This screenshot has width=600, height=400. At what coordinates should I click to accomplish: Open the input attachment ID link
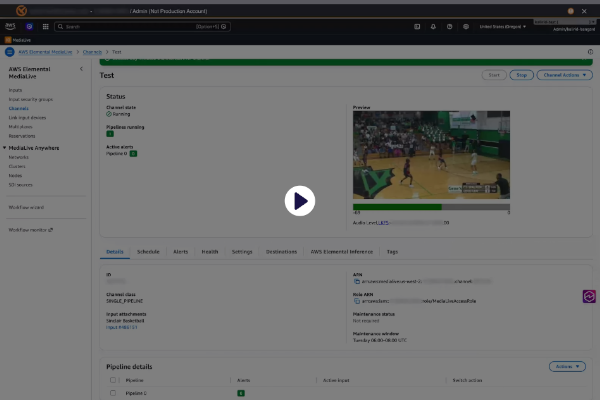pyautogui.click(x=122, y=327)
